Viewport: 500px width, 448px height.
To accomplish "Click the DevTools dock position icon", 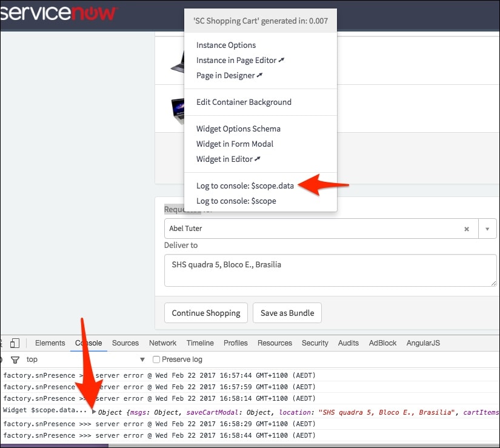I will (x=2, y=343).
